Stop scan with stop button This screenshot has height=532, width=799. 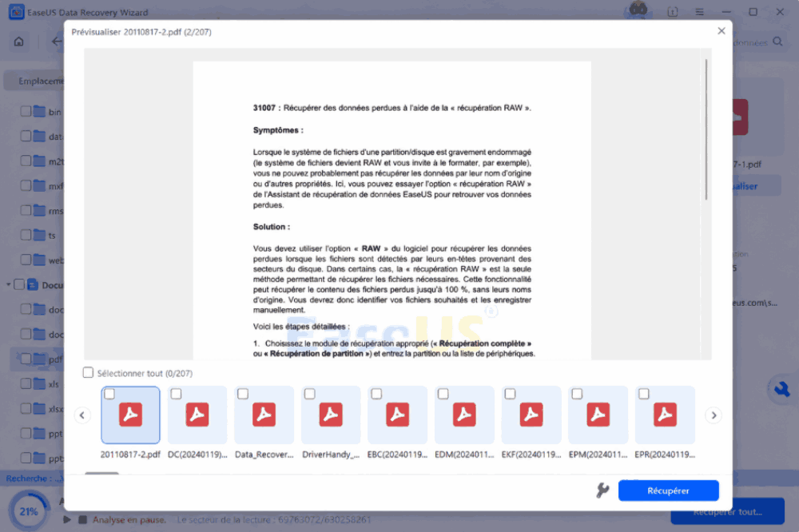82,520
